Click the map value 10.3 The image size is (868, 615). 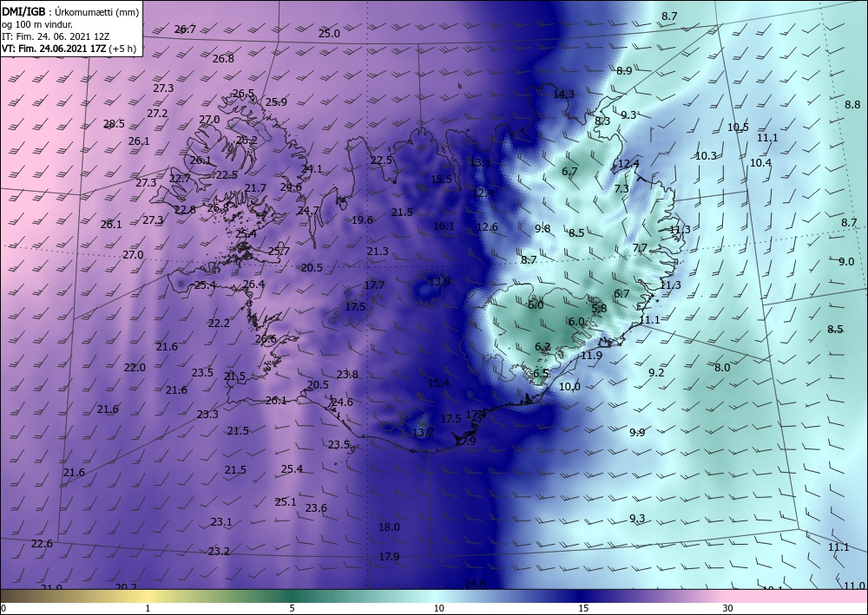[x=706, y=156]
